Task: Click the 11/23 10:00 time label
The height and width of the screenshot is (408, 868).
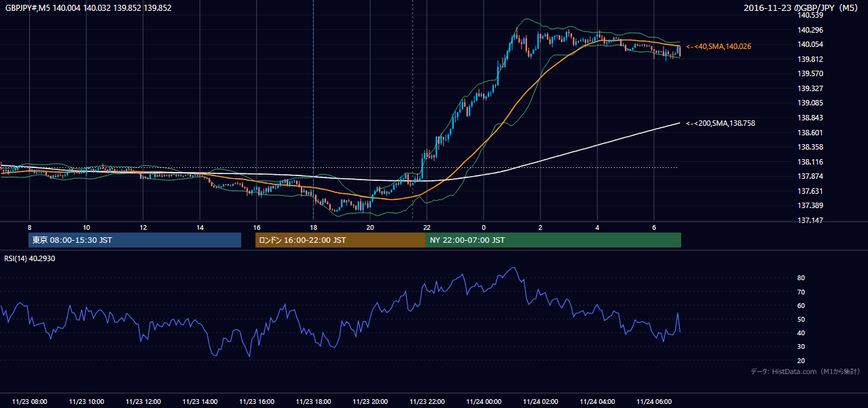Action: [86, 402]
